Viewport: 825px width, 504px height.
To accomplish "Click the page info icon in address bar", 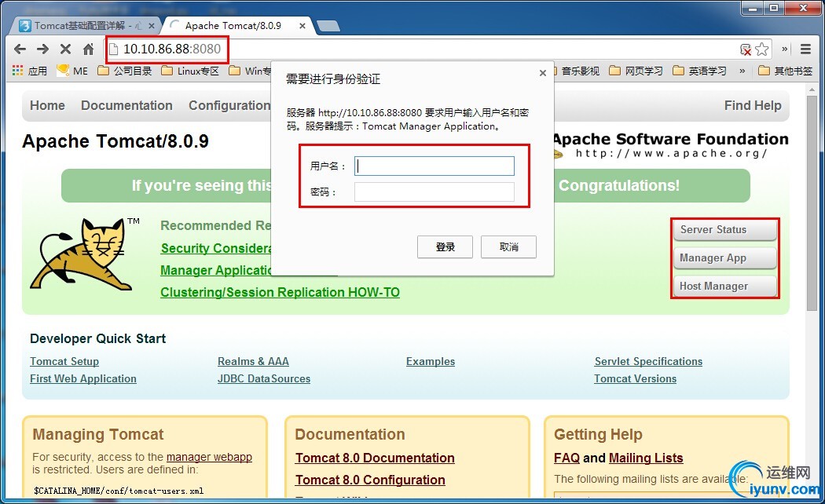I will click(112, 49).
